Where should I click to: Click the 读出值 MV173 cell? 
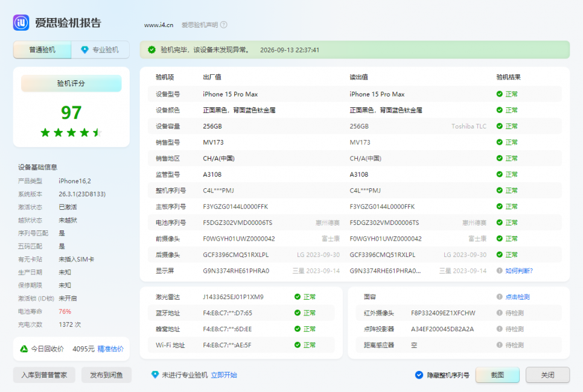tap(360, 142)
